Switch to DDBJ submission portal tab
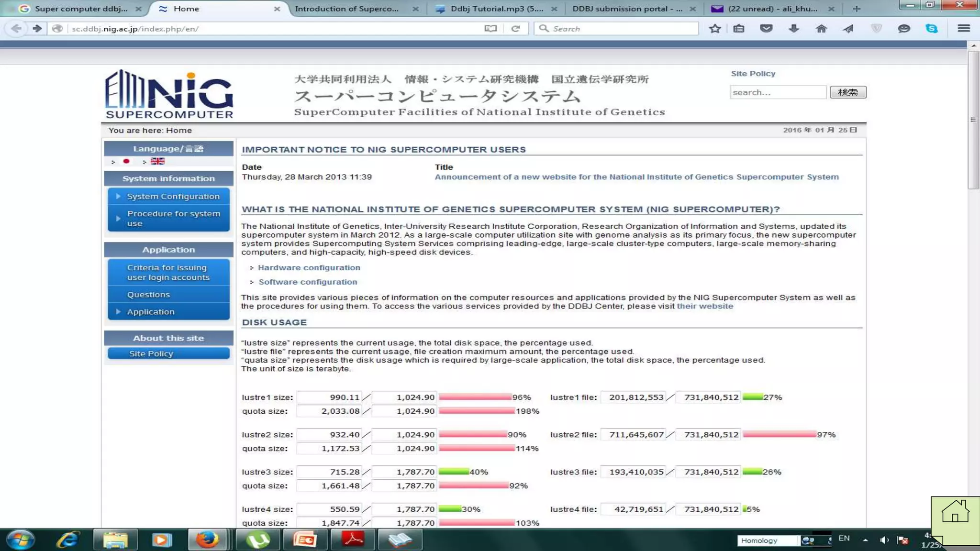 click(627, 9)
